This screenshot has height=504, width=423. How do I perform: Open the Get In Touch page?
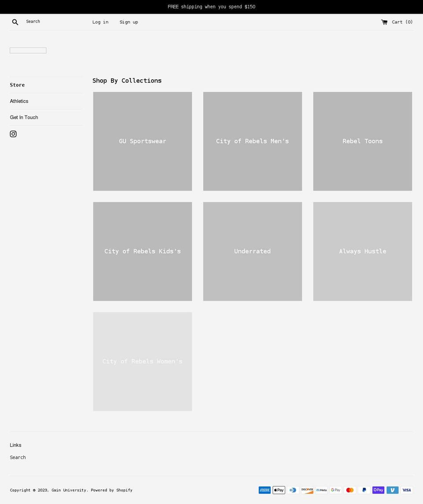click(x=24, y=117)
